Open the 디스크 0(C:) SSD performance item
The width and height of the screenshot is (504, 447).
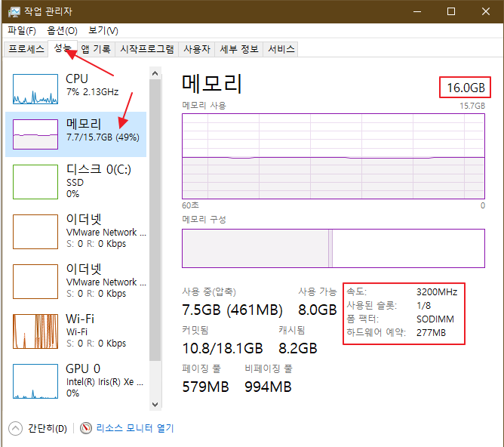(35, 182)
